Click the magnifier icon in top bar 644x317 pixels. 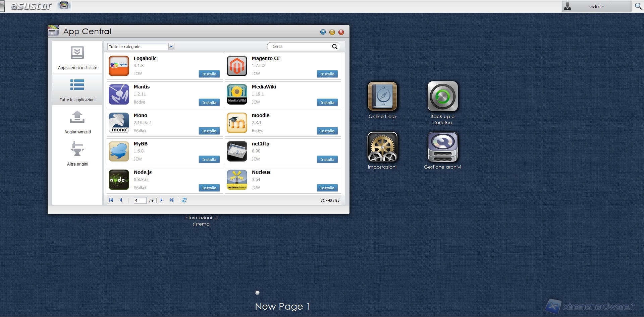638,6
